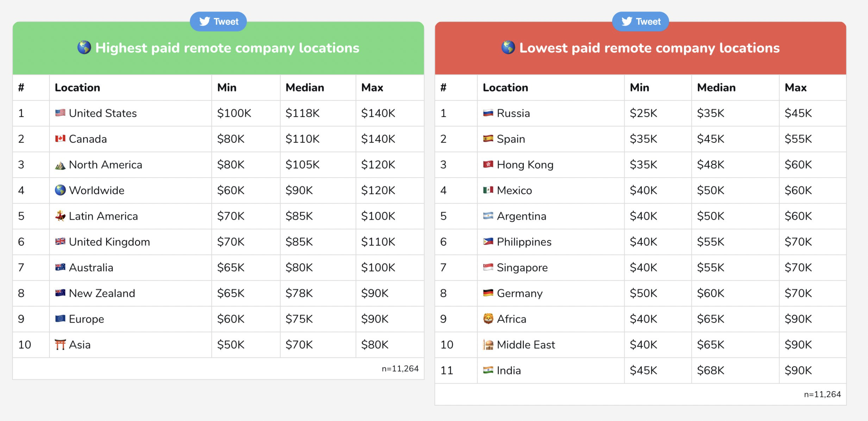The height and width of the screenshot is (421, 868).
Task: Select the United Kingdom row label
Action: [109, 242]
